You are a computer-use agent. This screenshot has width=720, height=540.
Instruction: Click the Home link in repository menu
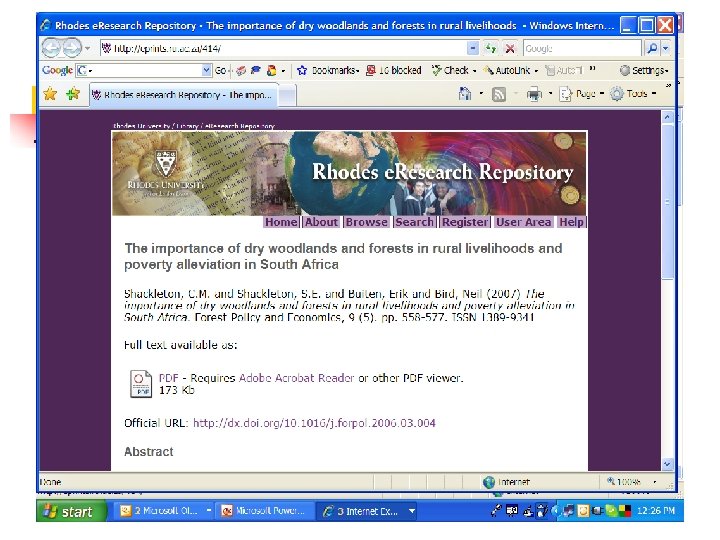coord(281,222)
